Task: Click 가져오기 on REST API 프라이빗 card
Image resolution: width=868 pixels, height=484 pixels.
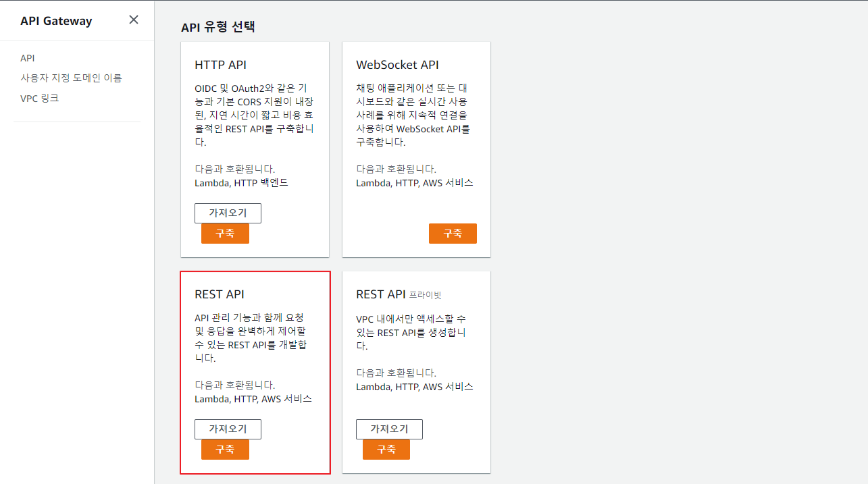Action: coord(389,429)
